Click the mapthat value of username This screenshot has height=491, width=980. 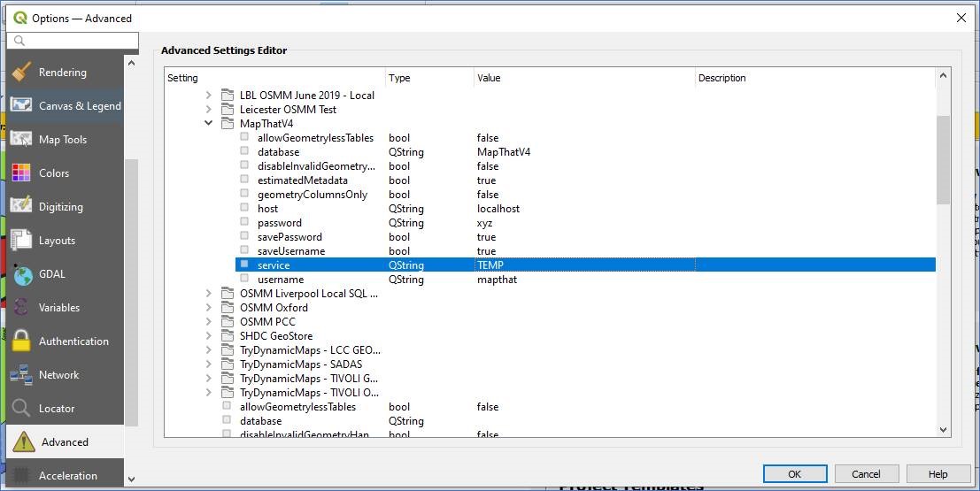pyautogui.click(x=497, y=280)
